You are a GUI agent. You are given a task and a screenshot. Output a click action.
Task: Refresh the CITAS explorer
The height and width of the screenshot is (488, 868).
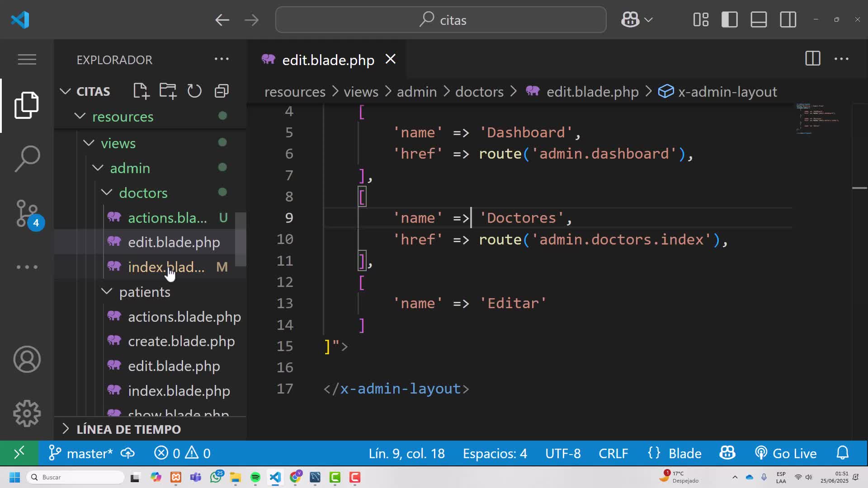click(x=195, y=91)
